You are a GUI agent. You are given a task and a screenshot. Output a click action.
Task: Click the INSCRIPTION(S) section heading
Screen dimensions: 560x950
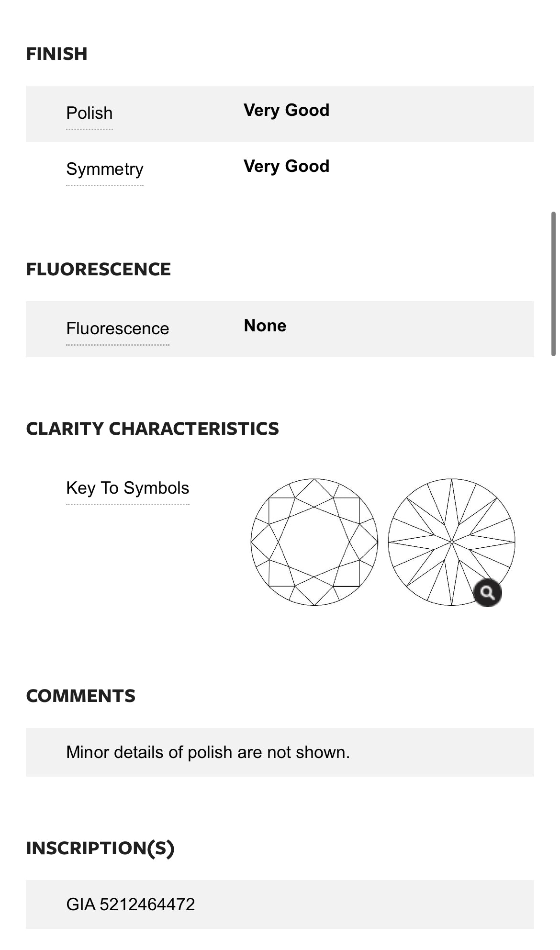click(x=100, y=848)
